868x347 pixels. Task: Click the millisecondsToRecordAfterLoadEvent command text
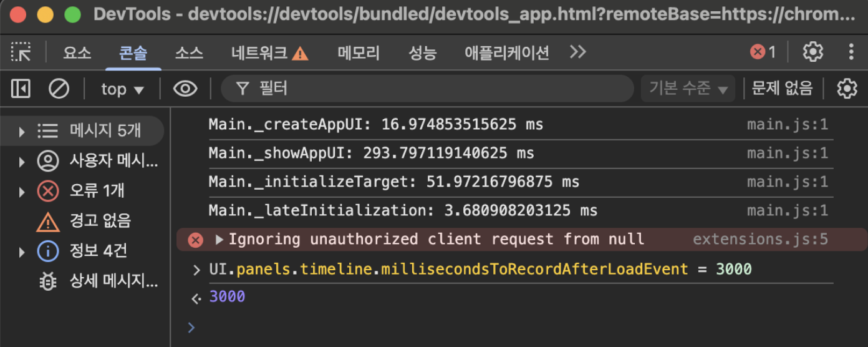[x=480, y=270]
